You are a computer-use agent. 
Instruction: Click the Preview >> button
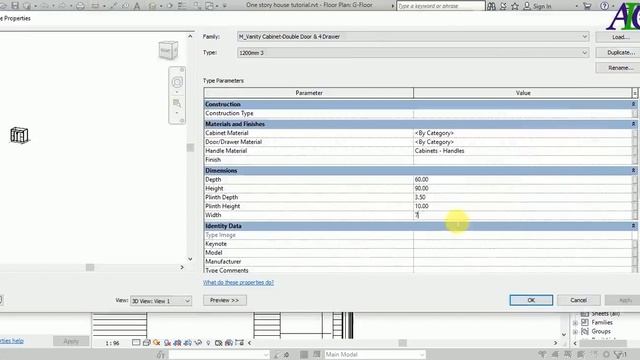coord(224,300)
